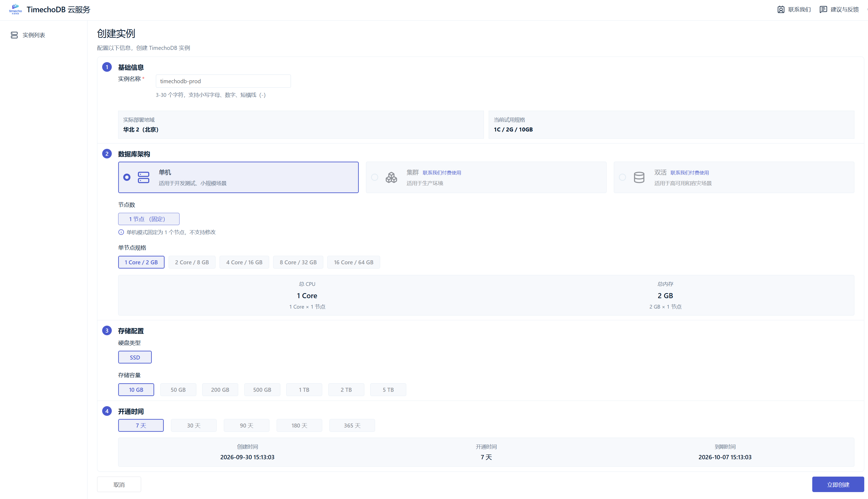868x499 pixels.
Task: Open the contact us icon in header
Action: 781,10
